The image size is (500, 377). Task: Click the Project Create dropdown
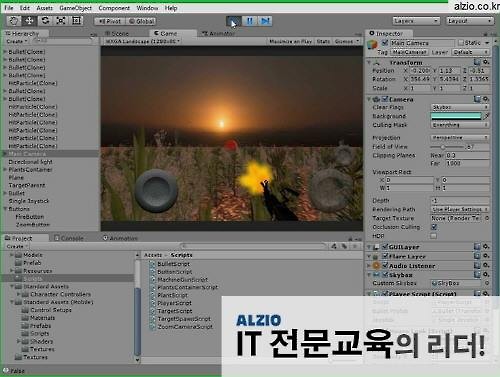click(17, 246)
